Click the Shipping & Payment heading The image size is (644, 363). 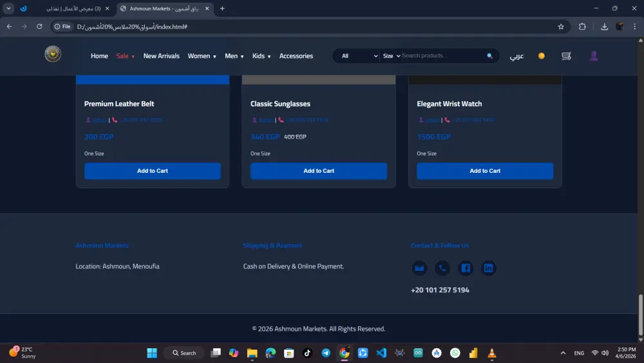(272, 246)
